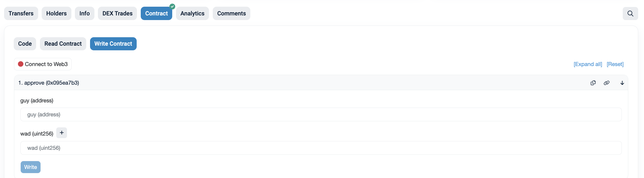Viewport: 644px width, 178px height.
Task: Expand the approve (0x095ea7b3) function section
Action: [x=49, y=83]
